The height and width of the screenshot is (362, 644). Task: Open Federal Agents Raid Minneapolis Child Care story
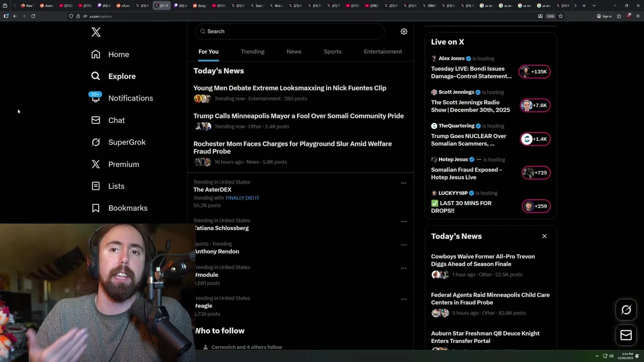point(490,299)
